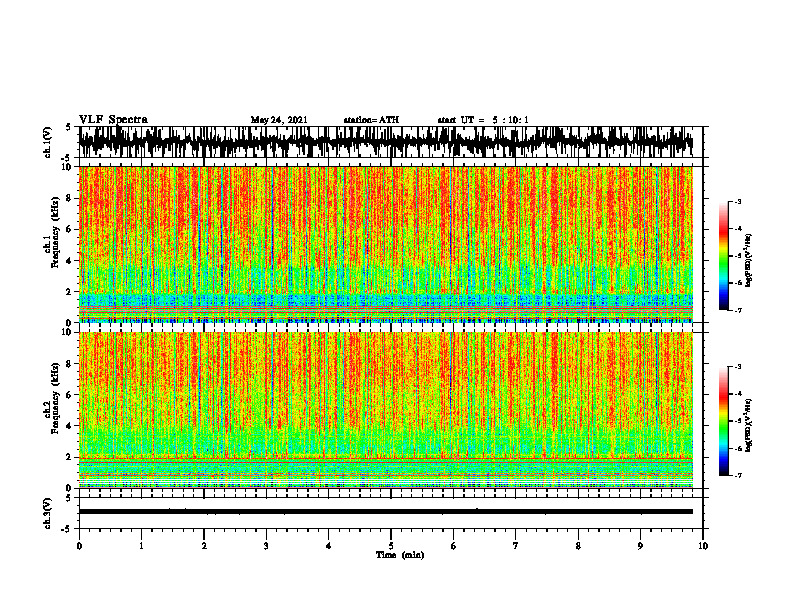Click time axis tick label '5'
The image size is (792, 612).
[391, 546]
